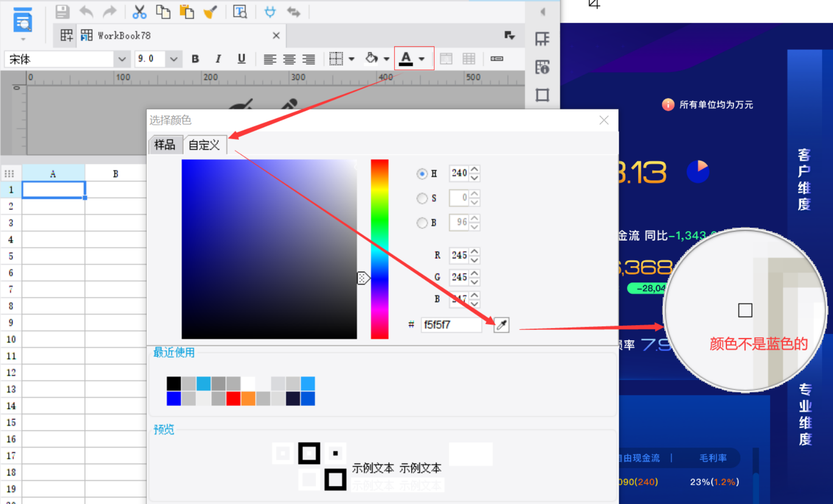Click the blue report preview icon

pos(22,21)
